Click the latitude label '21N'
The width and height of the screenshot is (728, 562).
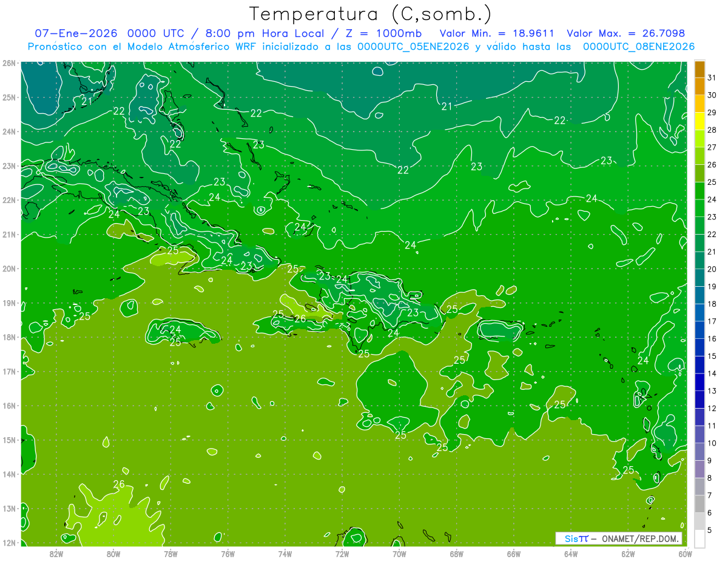9,234
